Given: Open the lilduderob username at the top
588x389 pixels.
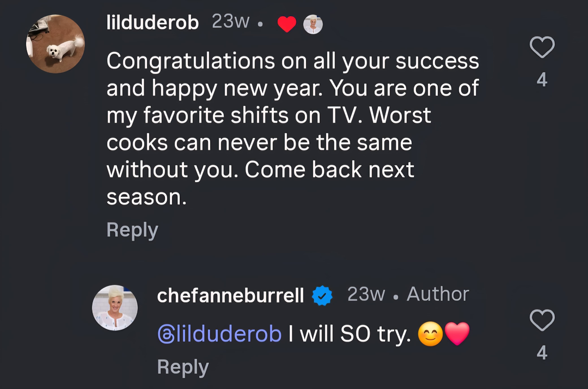Looking at the screenshot, I should (x=153, y=23).
